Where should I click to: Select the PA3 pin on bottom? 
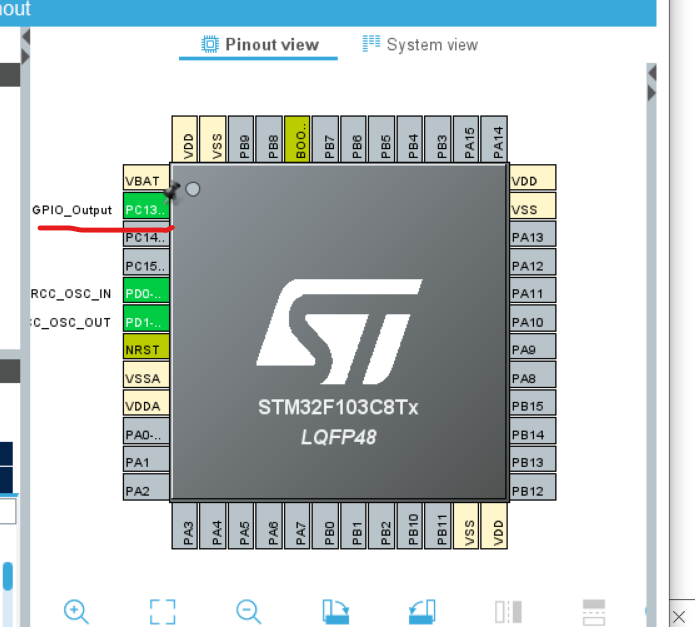pyautogui.click(x=185, y=526)
